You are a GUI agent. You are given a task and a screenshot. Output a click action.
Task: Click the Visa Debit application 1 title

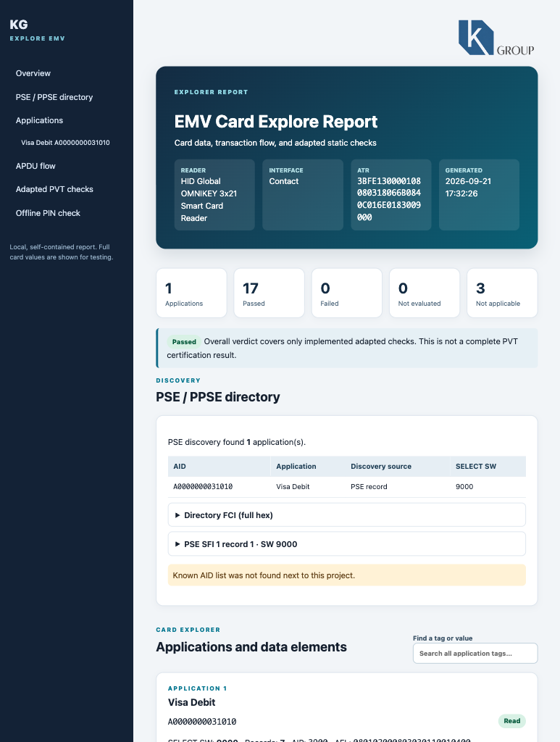point(191,702)
